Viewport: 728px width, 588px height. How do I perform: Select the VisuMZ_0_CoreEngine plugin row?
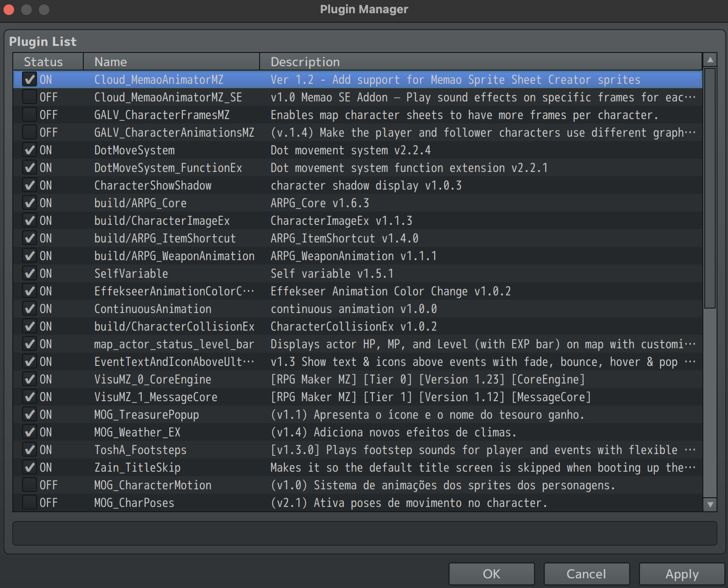(x=152, y=380)
